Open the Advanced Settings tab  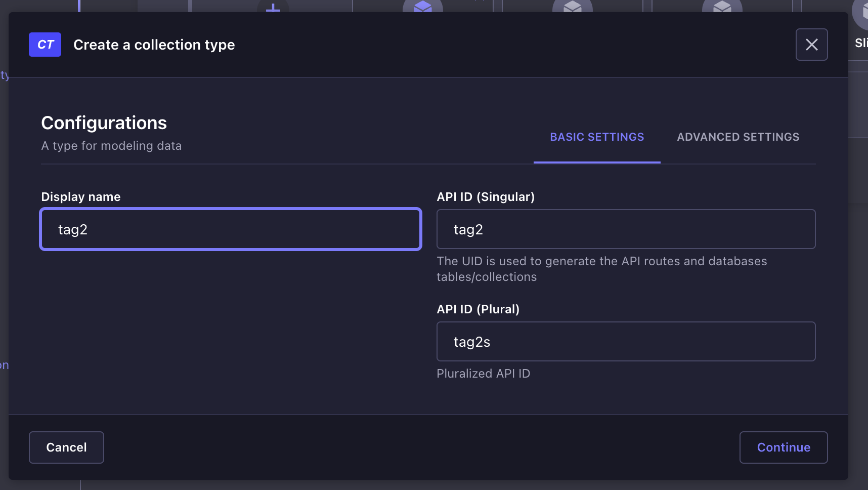[738, 137]
